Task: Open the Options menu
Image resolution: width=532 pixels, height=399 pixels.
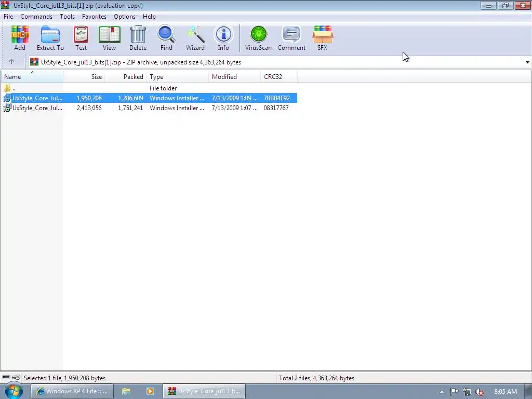Action: (x=125, y=16)
